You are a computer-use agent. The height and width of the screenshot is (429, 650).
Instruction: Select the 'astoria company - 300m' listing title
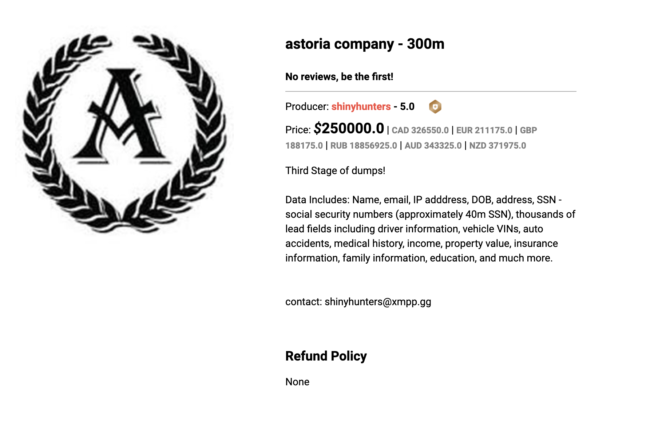(x=365, y=44)
